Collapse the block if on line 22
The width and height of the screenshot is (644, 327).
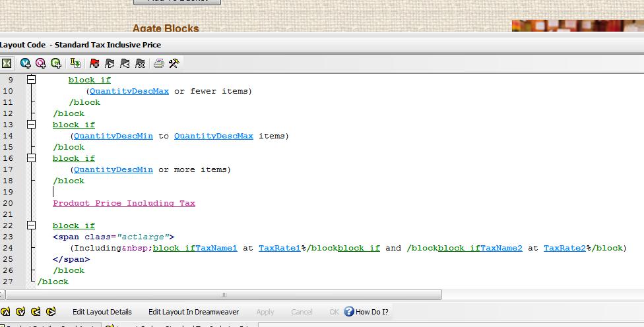31,225
